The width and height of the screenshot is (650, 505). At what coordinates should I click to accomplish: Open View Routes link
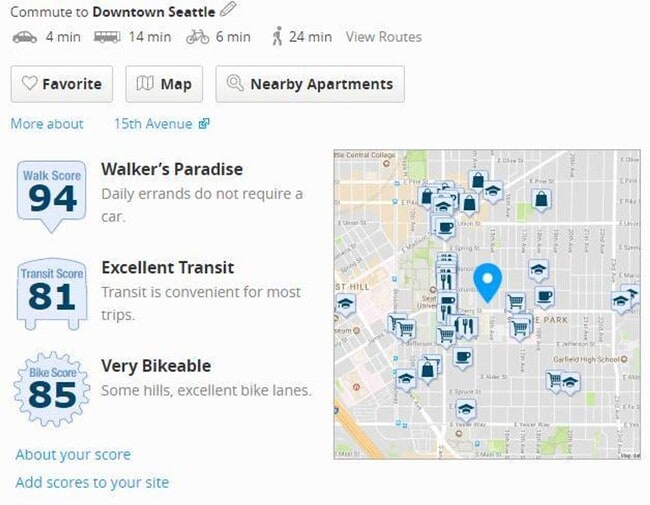pos(384,37)
